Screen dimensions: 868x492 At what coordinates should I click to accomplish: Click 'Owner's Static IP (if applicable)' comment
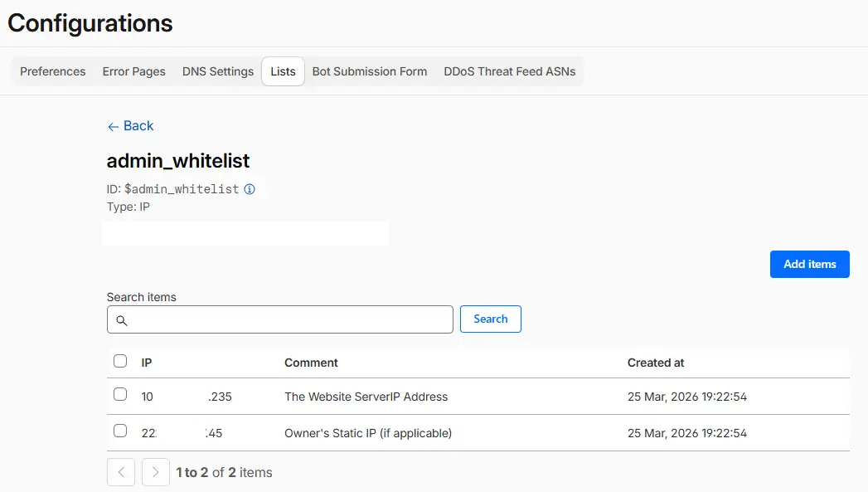click(368, 433)
